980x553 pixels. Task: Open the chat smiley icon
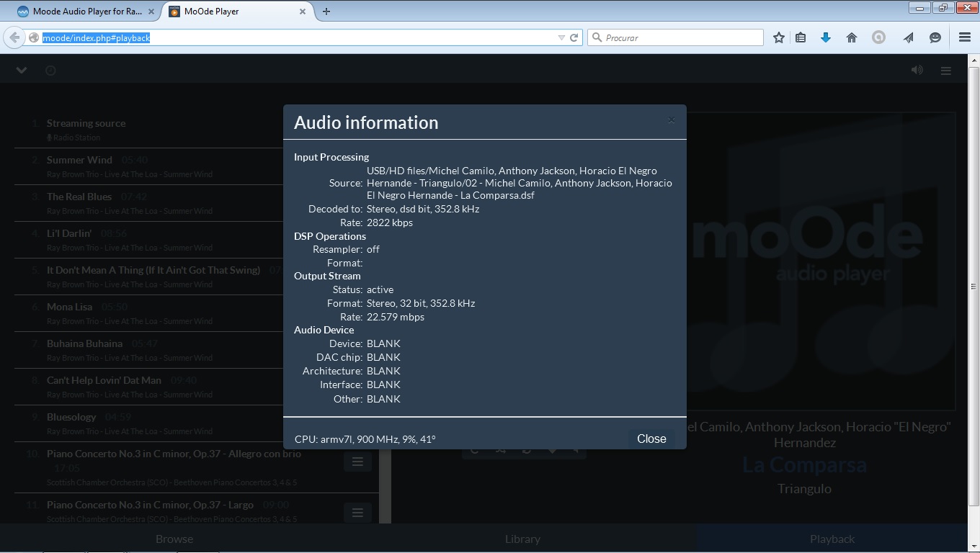[935, 37]
